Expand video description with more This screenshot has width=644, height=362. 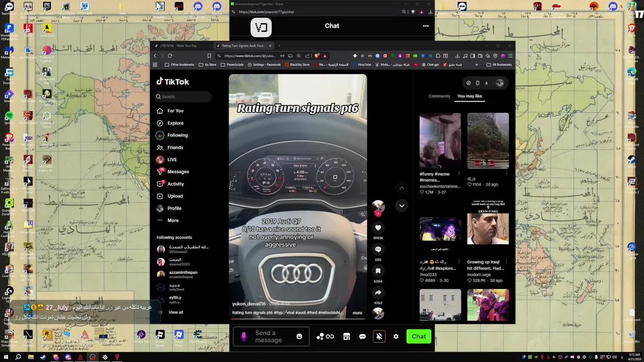[x=357, y=313]
